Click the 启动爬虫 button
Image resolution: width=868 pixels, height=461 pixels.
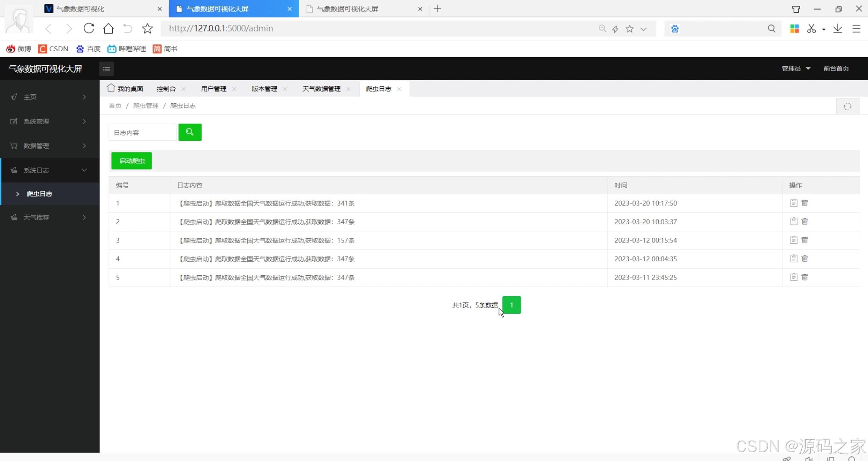tap(132, 160)
